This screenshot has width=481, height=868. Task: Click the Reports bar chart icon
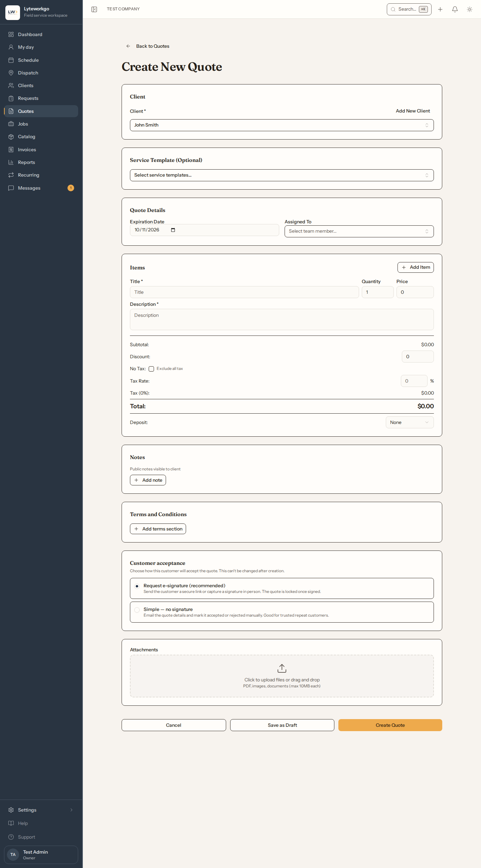11,162
